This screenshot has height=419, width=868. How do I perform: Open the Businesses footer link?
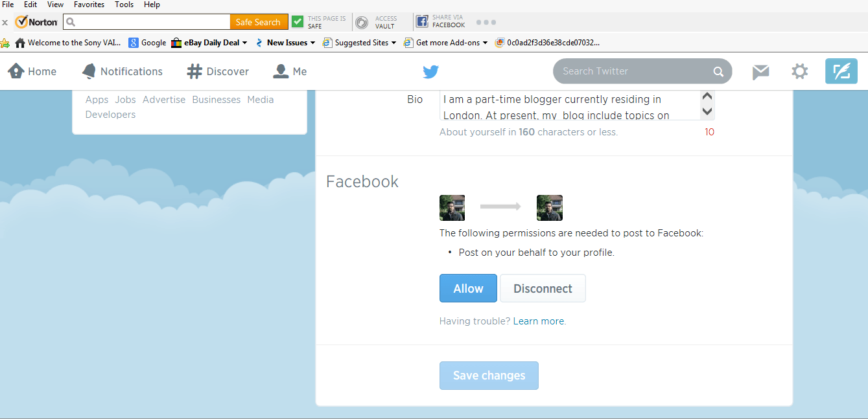tap(217, 100)
